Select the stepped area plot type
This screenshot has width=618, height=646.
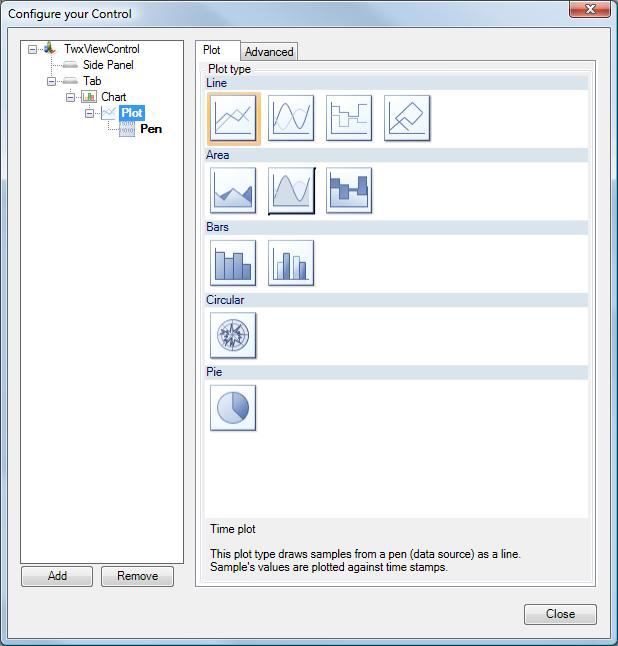tap(348, 190)
